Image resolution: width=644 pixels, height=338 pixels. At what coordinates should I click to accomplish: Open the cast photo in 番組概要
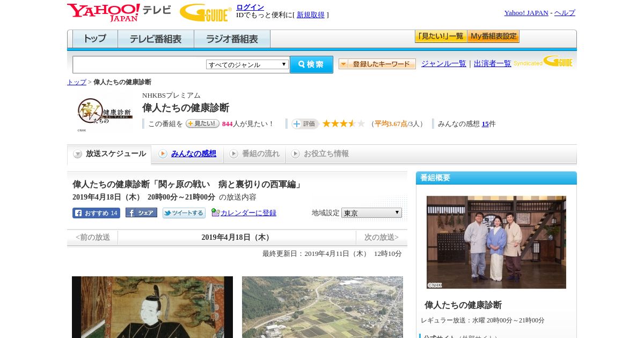coord(496,242)
